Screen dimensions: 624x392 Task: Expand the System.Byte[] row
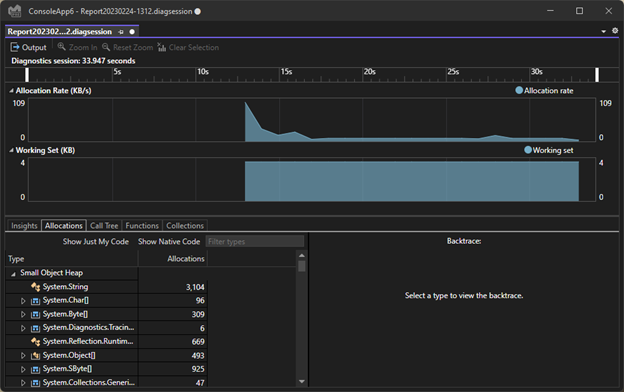point(23,314)
